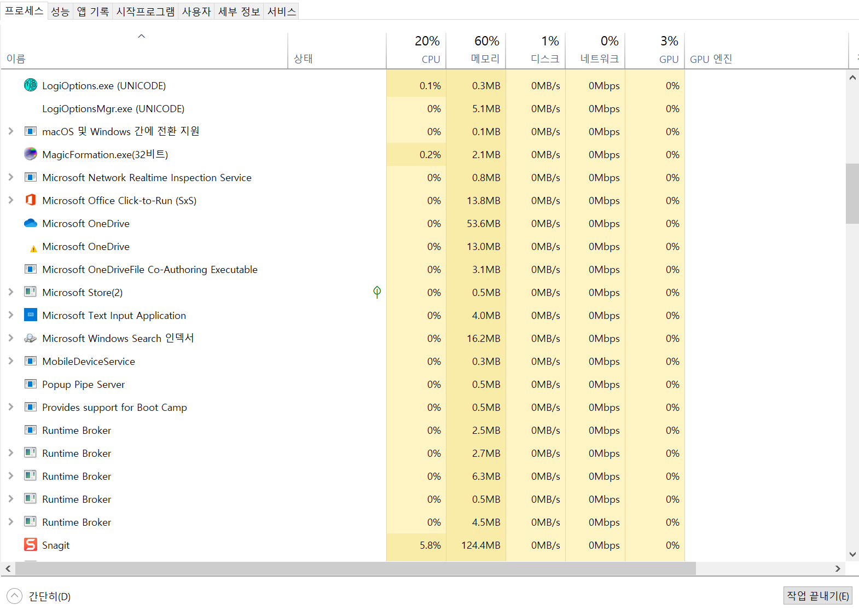Click the Snagit process icon
Image resolution: width=859 pixels, height=616 pixels.
click(x=31, y=545)
